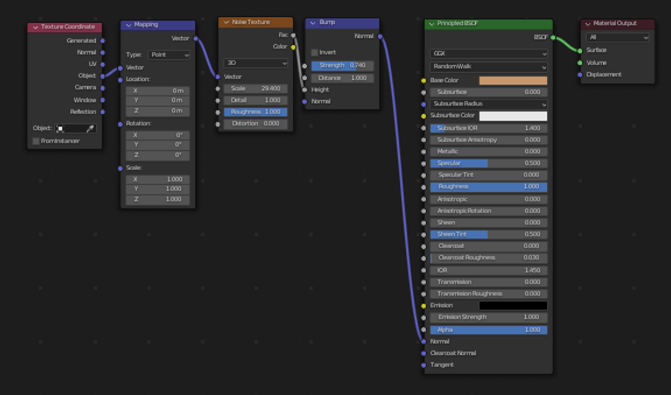The width and height of the screenshot is (671, 395).
Task: Click the Specular slider 0.500
Action: coord(488,163)
